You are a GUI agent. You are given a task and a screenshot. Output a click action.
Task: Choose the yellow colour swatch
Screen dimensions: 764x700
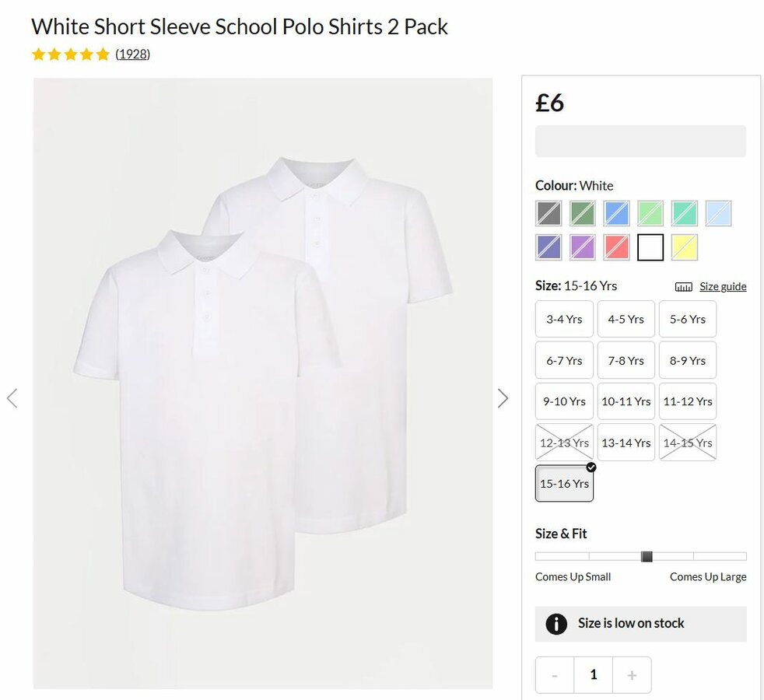685,247
